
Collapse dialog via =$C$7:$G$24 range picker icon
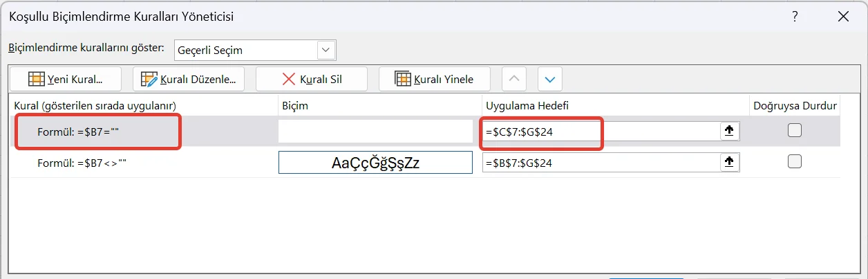pos(729,132)
